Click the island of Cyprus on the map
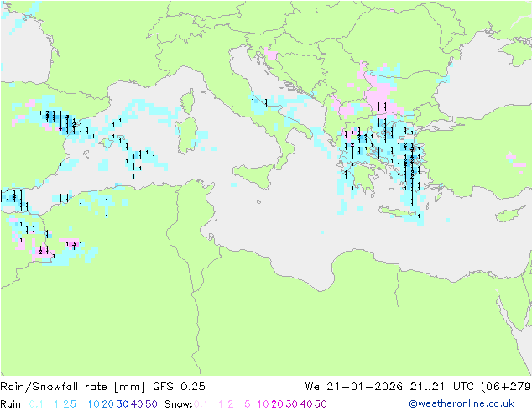532x411 pixels. (507, 214)
